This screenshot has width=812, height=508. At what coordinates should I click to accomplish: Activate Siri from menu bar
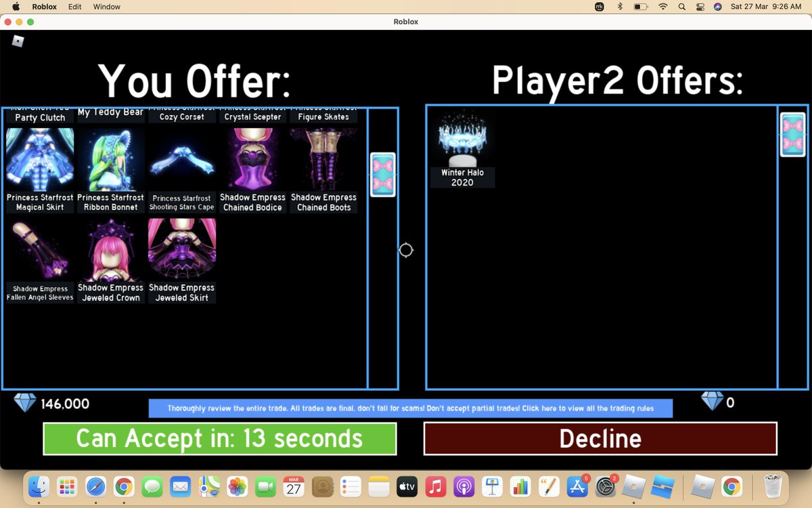point(717,7)
